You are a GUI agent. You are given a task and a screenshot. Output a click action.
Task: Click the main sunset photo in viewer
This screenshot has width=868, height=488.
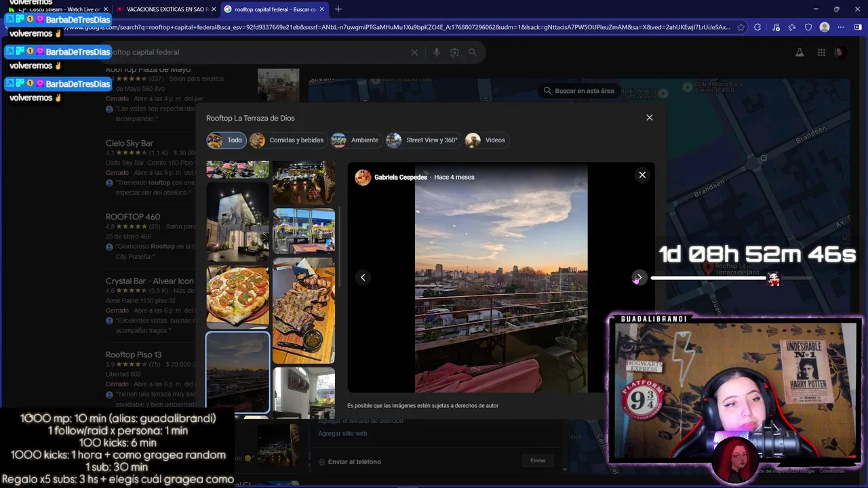[x=501, y=277]
